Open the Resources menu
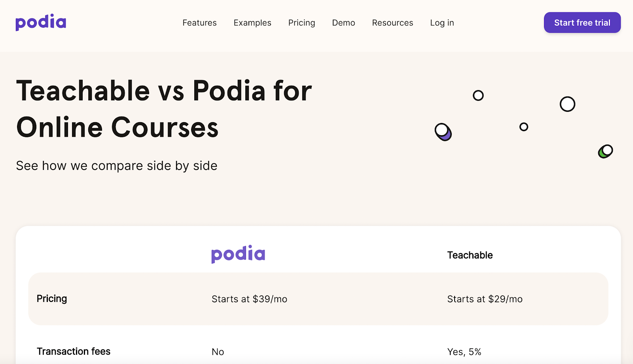This screenshot has height=364, width=633. pos(392,23)
